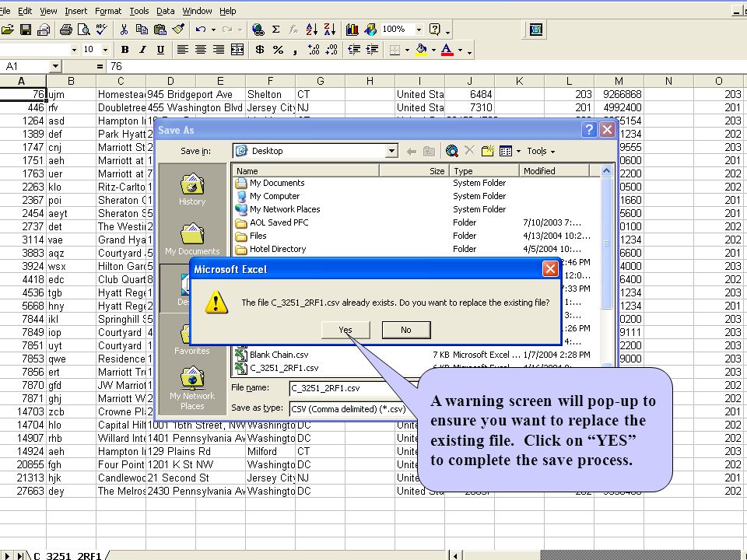Click the Sort Ascending A-Z icon
The image size is (747, 560).
click(311, 30)
